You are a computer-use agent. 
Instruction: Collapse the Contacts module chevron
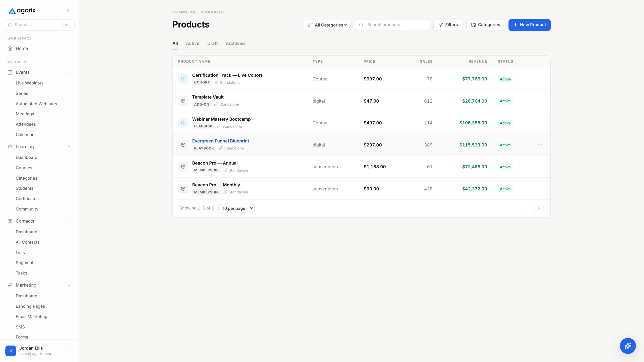pyautogui.click(x=69, y=221)
